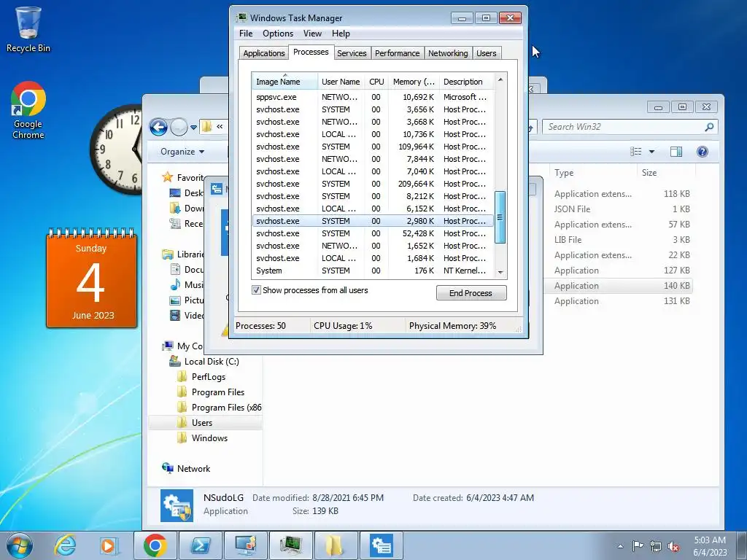The height and width of the screenshot is (560, 747).
Task: Click the Action Center flag tray icon
Action: point(638,546)
